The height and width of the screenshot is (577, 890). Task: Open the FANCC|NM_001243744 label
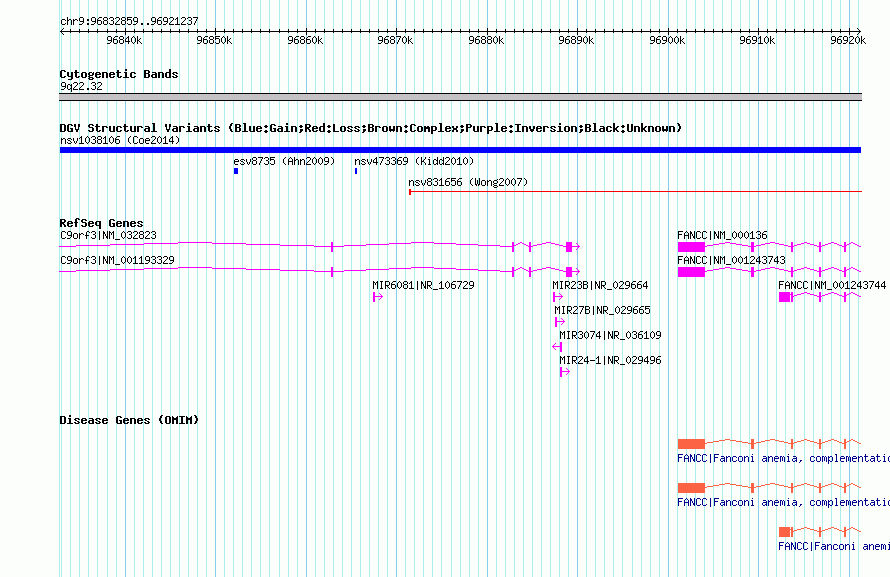(832, 285)
